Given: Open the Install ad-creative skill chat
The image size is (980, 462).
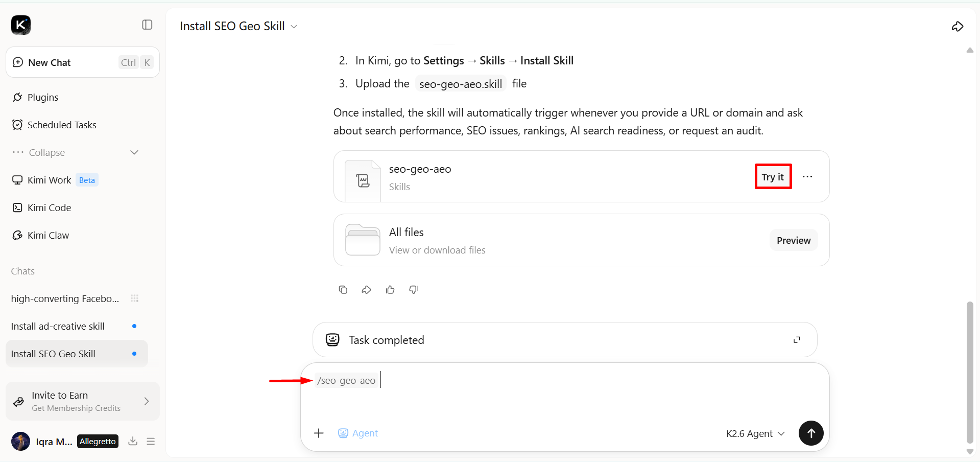Looking at the screenshot, I should [58, 326].
